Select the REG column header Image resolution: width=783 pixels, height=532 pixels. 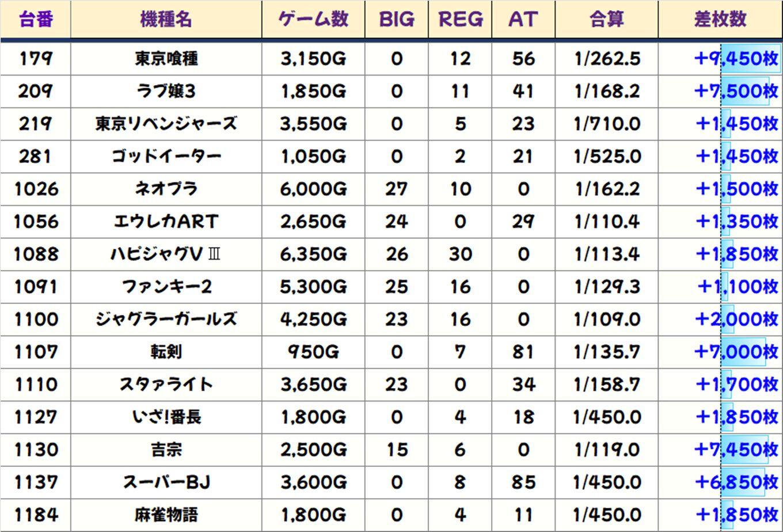(459, 19)
